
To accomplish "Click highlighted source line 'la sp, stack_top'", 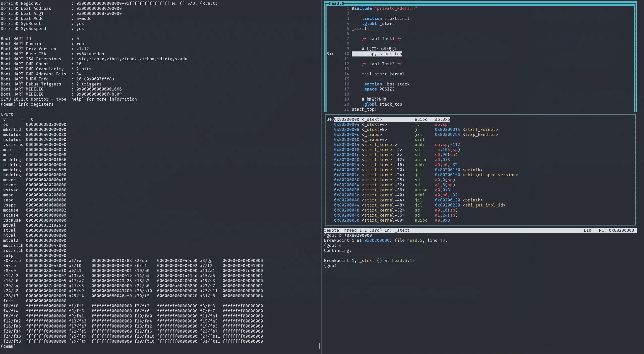I will (382, 54).
